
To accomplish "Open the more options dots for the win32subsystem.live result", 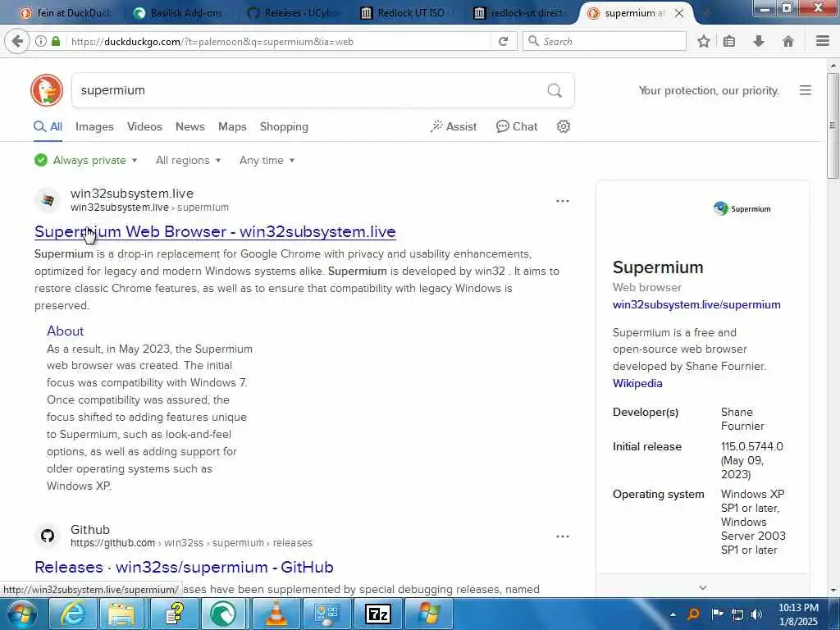I will (563, 201).
